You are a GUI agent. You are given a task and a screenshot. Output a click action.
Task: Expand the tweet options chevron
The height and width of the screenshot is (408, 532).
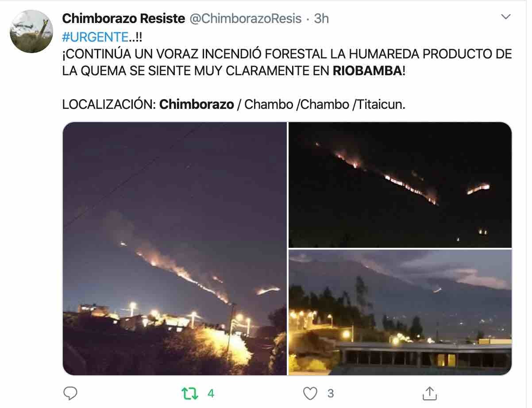505,18
